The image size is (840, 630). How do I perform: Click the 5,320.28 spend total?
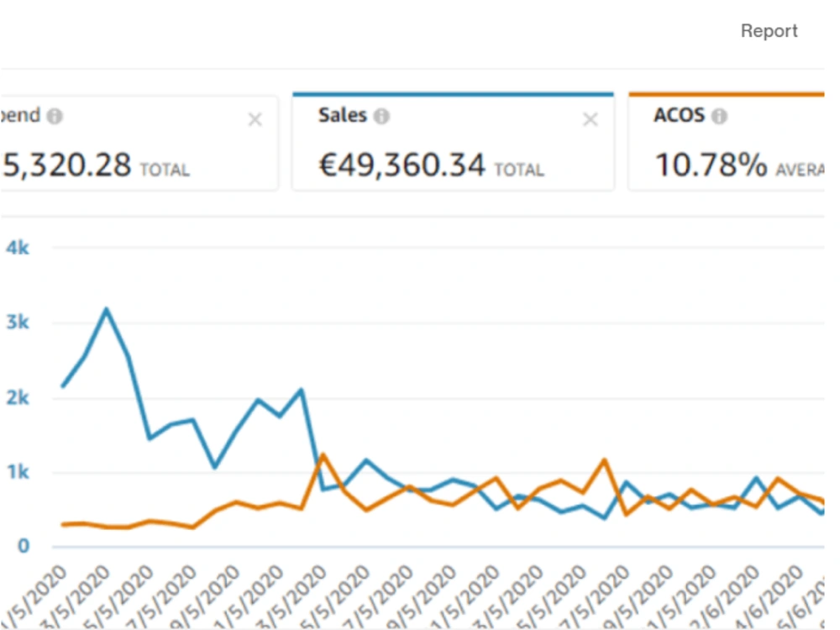pos(66,165)
